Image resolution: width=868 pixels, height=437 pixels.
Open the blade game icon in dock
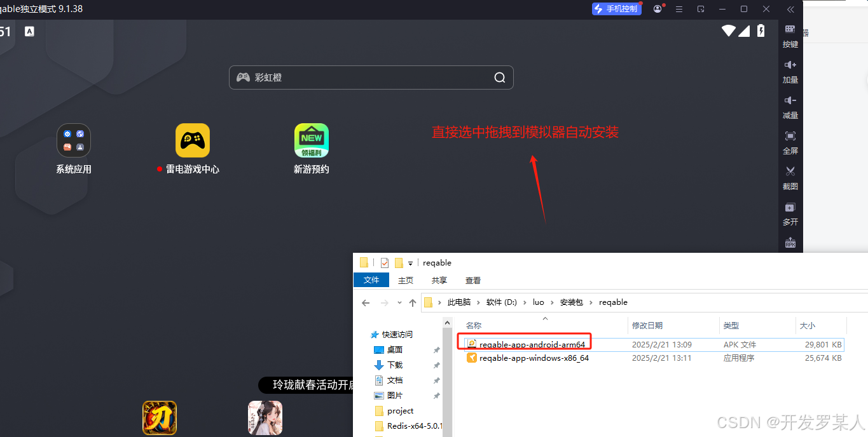pyautogui.click(x=160, y=417)
